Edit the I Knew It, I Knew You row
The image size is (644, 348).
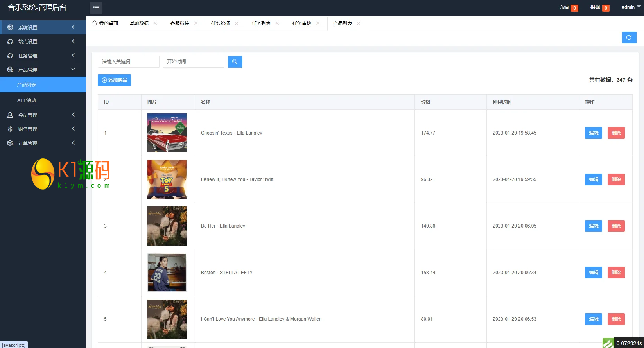click(594, 179)
